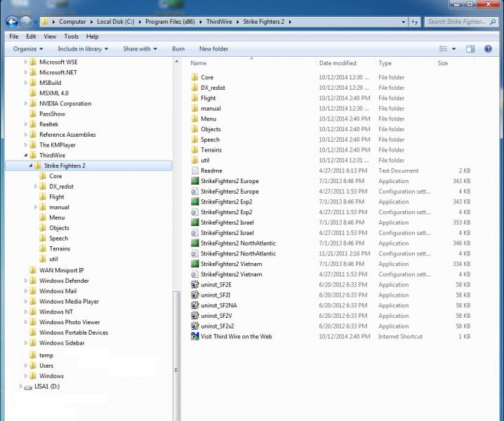Select StrikeFighters2 Vietnam application icon
Viewport: 504px width, 421px height.
tap(194, 264)
